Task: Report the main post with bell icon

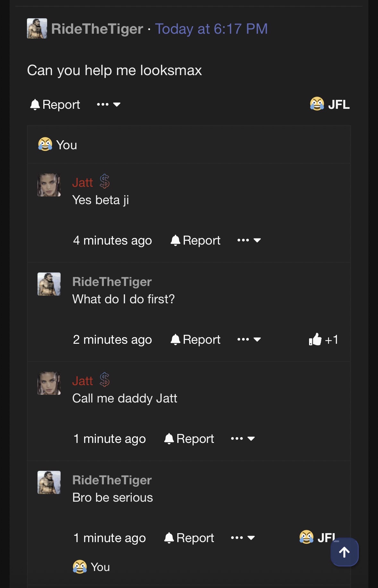Action: (55, 105)
